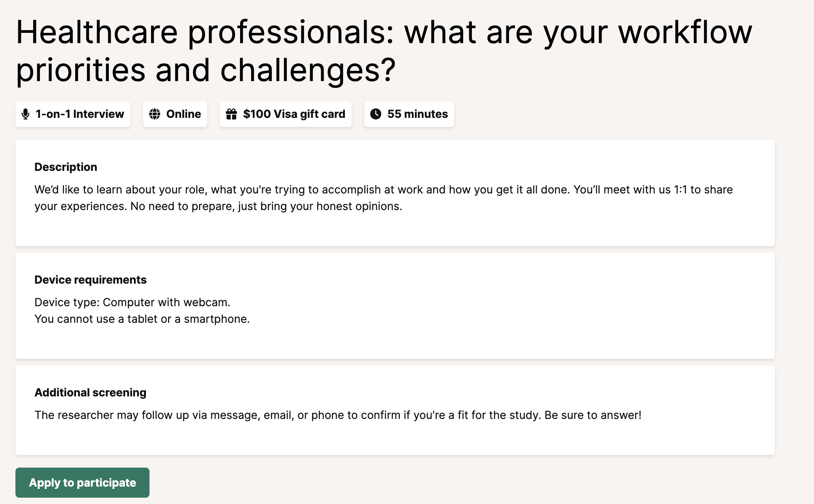
Task: Click the clock icon beside 55 minutes
Action: [376, 114]
